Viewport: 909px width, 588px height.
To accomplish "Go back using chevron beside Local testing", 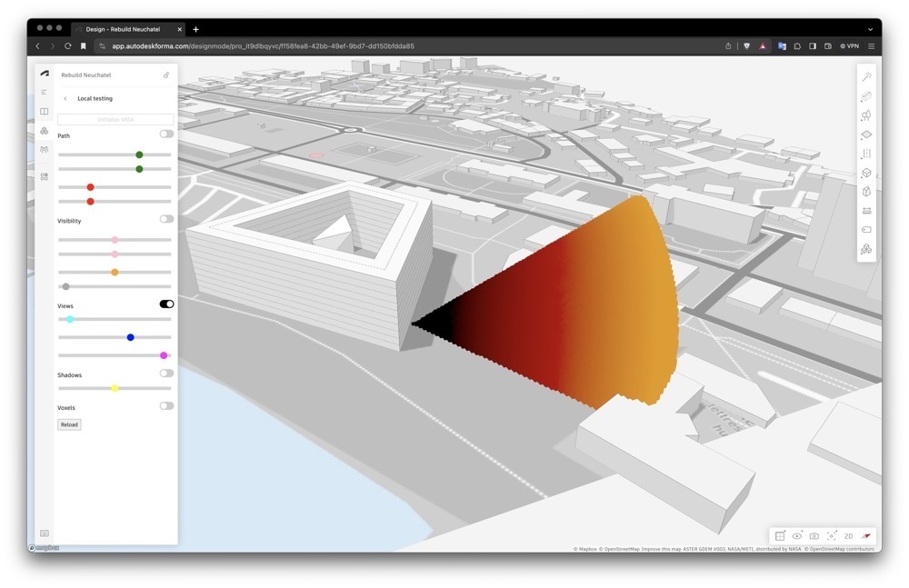I will point(65,98).
